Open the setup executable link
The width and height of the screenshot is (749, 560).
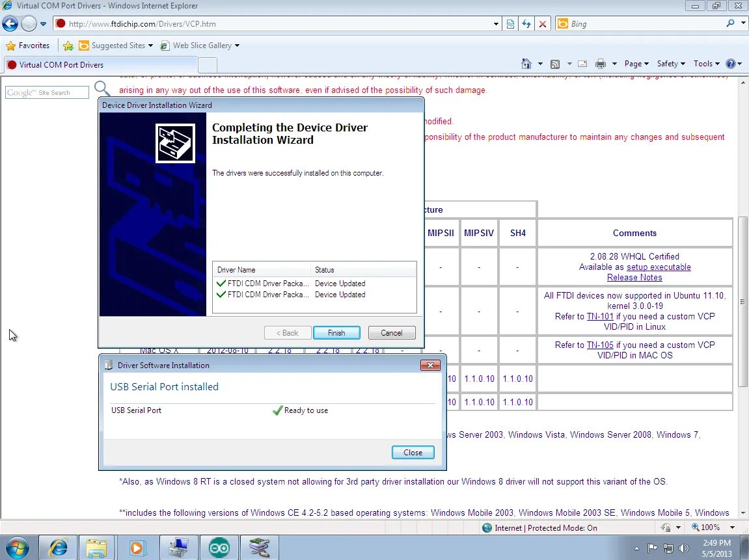coord(659,267)
